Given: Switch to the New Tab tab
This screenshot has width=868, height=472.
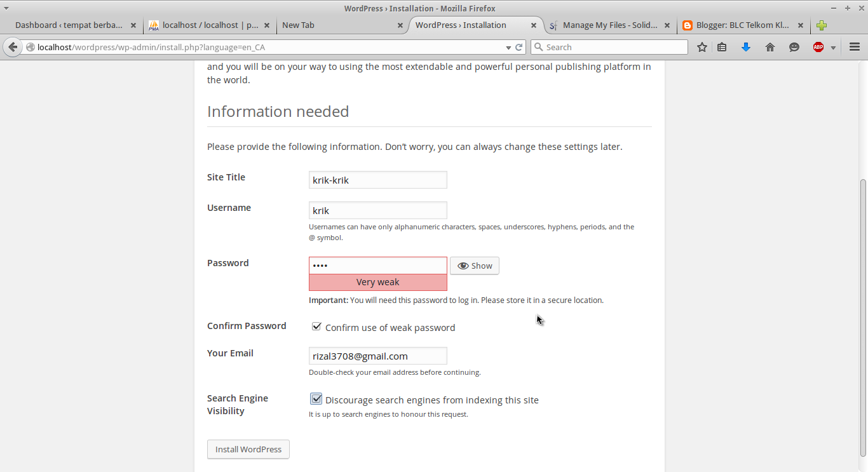Looking at the screenshot, I should point(342,25).
